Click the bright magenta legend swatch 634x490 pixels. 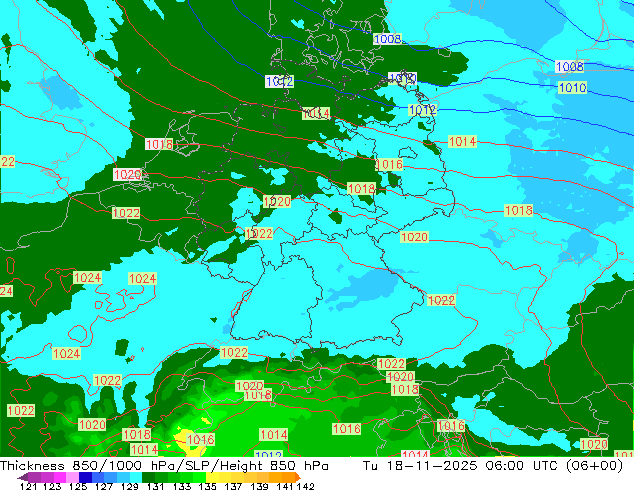point(60,477)
